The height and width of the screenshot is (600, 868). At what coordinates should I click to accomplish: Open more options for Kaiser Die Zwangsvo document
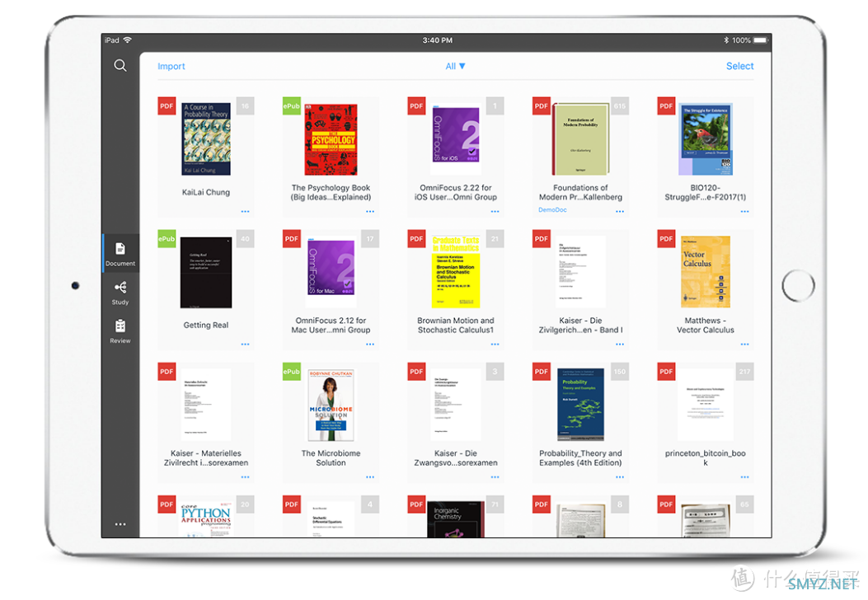point(495,476)
